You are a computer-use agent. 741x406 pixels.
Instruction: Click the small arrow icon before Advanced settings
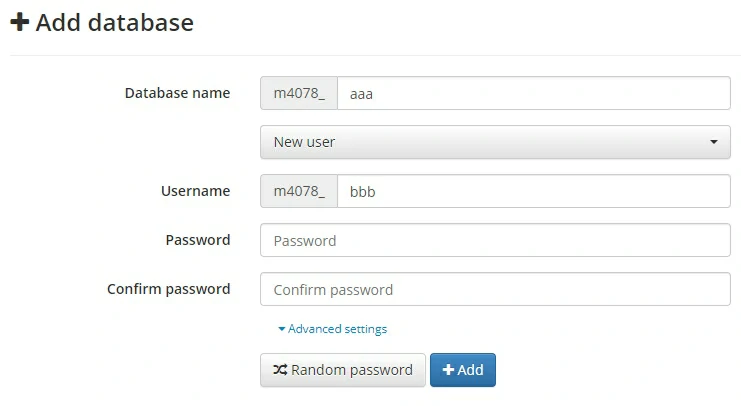click(x=282, y=329)
